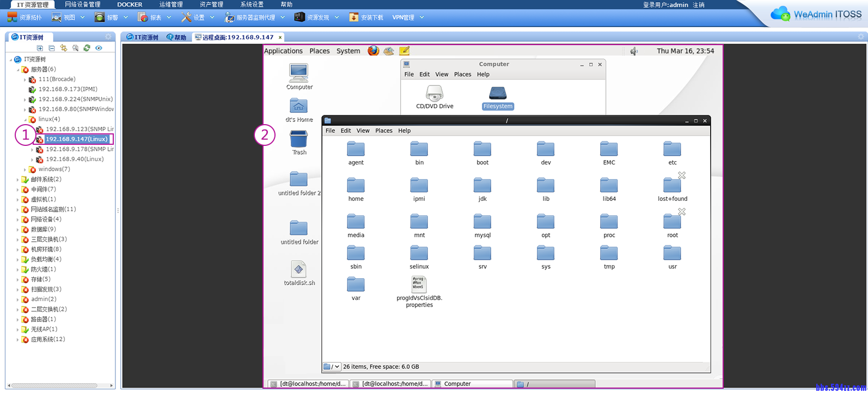This screenshot has width=868, height=393.
Task: Click the volume speaker icon in the GNOME panel
Action: 634,51
